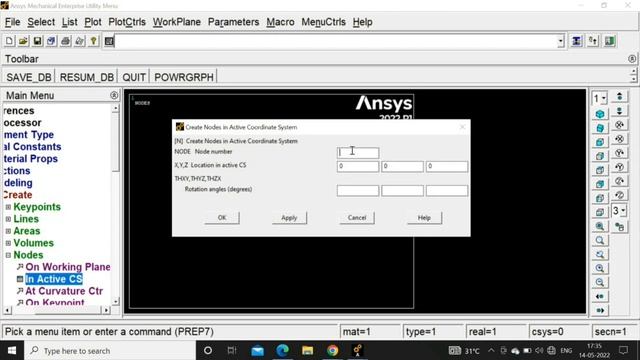The width and height of the screenshot is (640, 360).
Task: Select 'On Working Plane' under Nodes
Action: pyautogui.click(x=68, y=267)
